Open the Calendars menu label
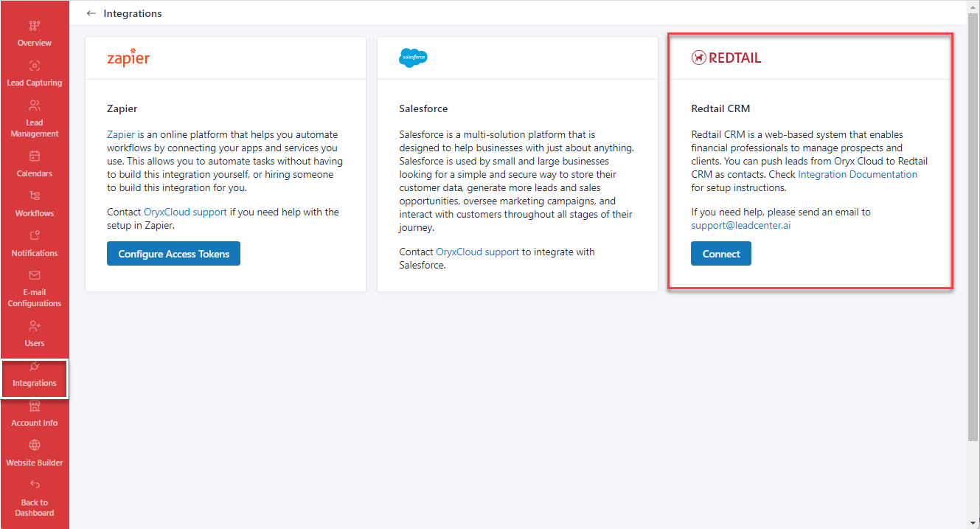Image resolution: width=980 pixels, height=529 pixels. click(x=35, y=173)
